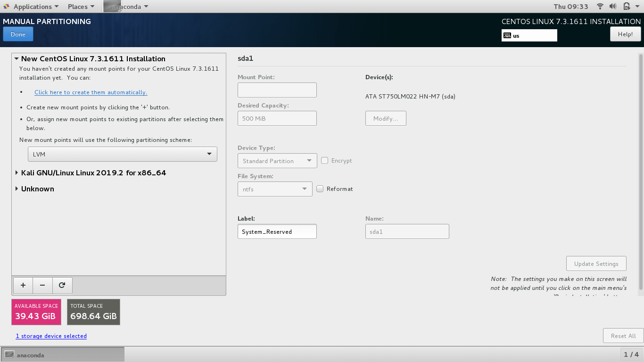Screen dimensions: 644x362
Task: Select the anaconda window in the taskbar
Action: click(63, 355)
